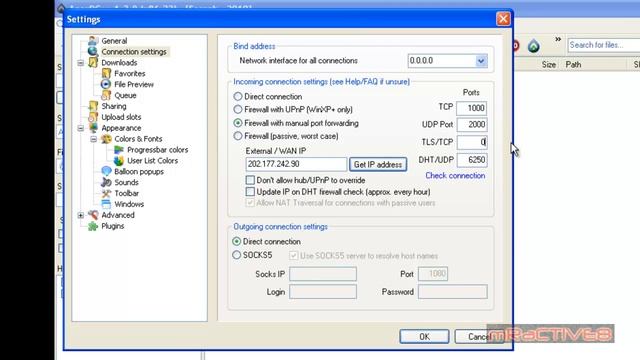Click the Connection settings globe icon

point(93,51)
